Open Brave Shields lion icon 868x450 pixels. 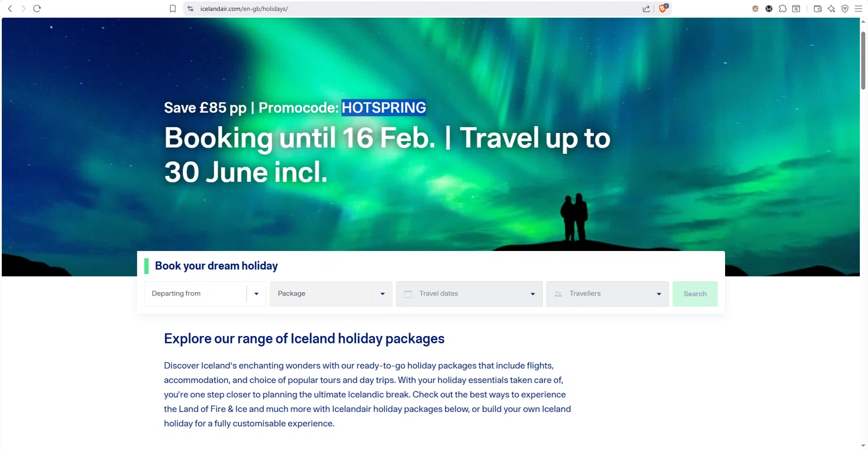click(x=663, y=9)
